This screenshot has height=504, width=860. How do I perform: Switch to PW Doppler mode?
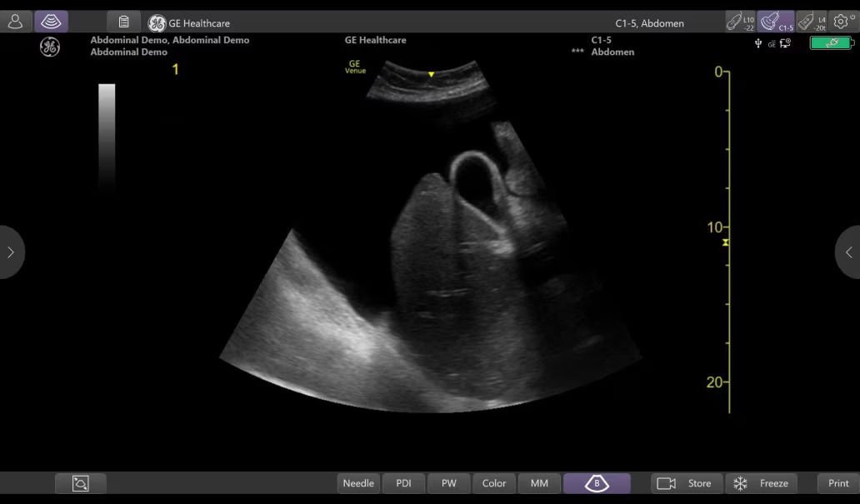point(449,483)
